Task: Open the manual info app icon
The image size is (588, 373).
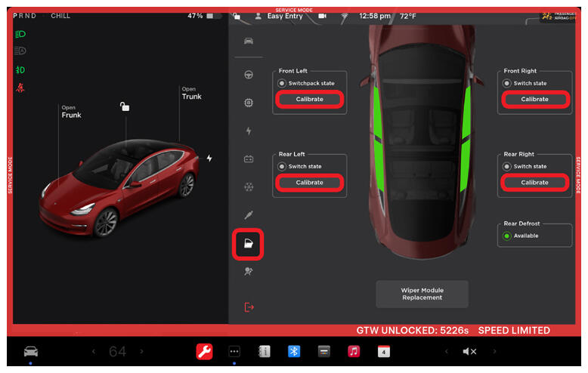Action: pos(265,351)
